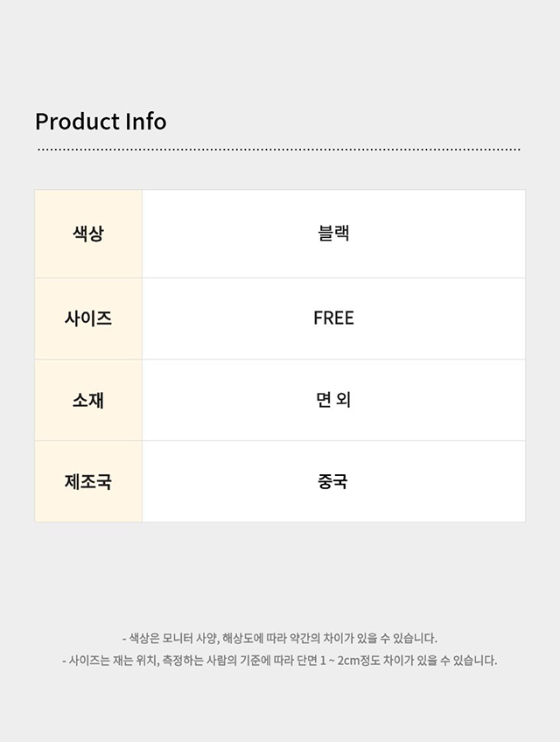Click the Product Info heading

[101, 122]
